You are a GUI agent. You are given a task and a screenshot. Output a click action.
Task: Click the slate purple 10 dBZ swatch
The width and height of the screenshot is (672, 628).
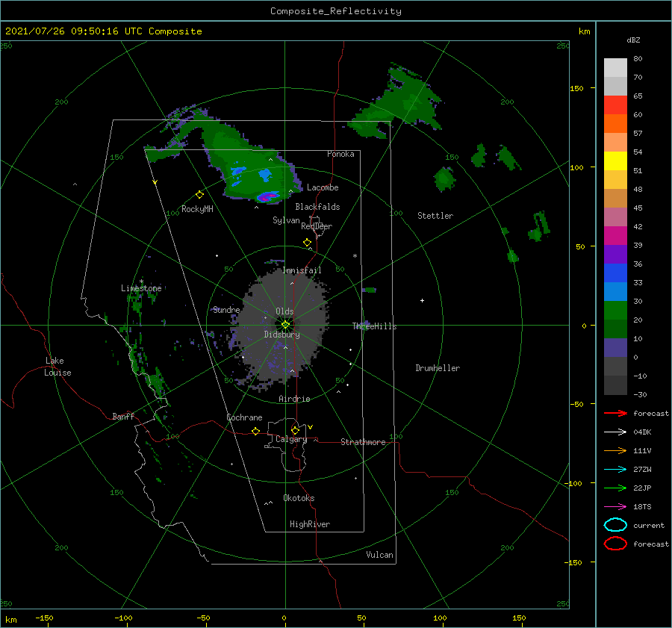point(615,347)
